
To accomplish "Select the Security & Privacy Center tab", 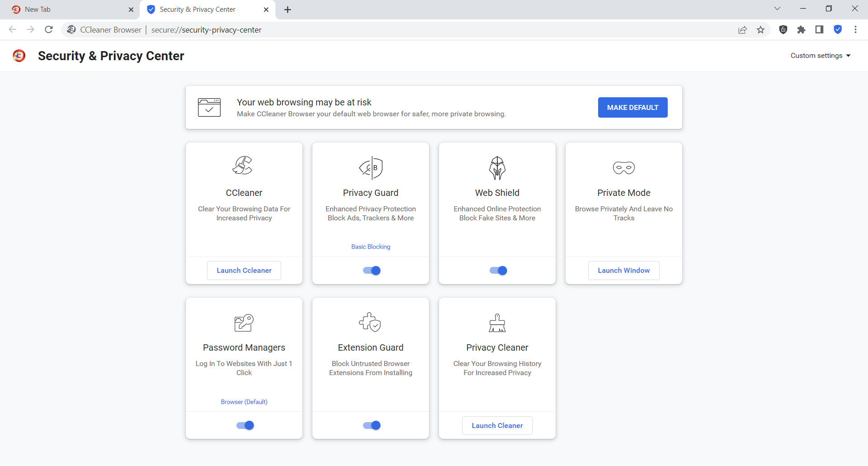I will point(207,10).
